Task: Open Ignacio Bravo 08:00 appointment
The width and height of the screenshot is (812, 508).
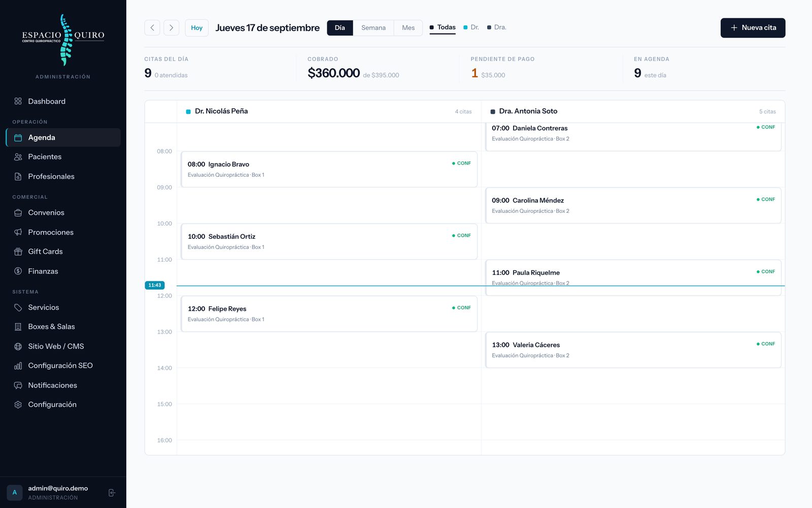Action: click(329, 169)
